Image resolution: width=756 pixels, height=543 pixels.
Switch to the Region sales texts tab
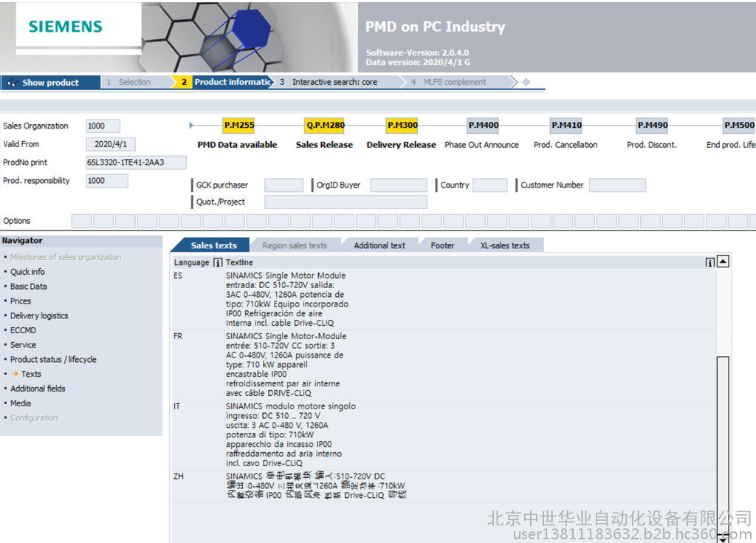point(295,245)
